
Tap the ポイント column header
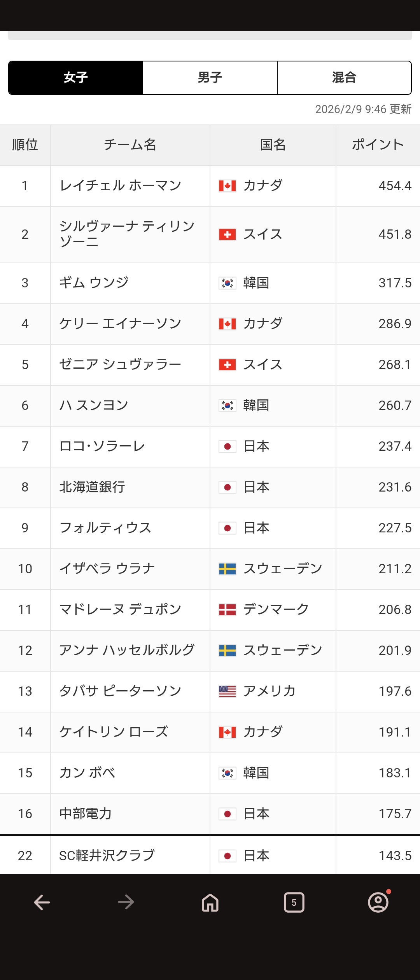378,145
